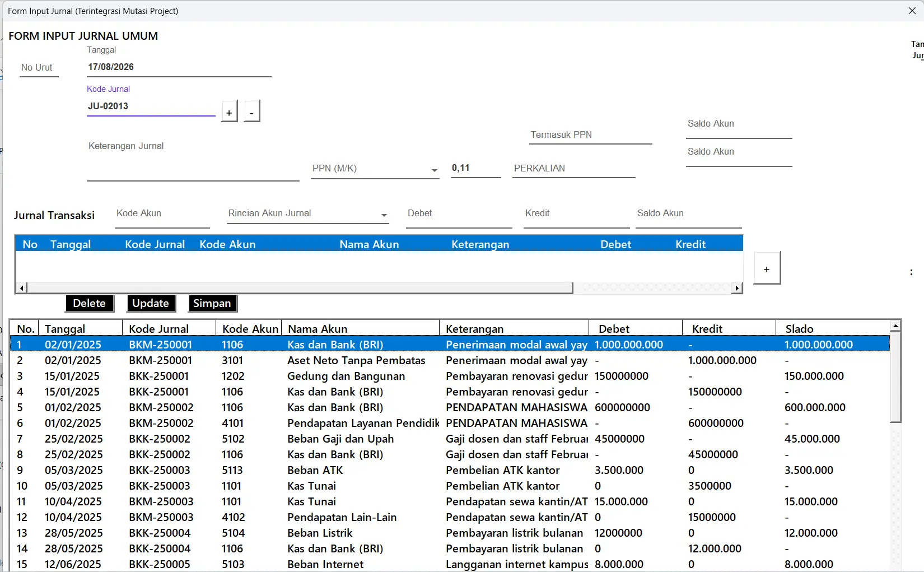Click the up arrow of the list scrollbar
924x572 pixels.
[895, 325]
